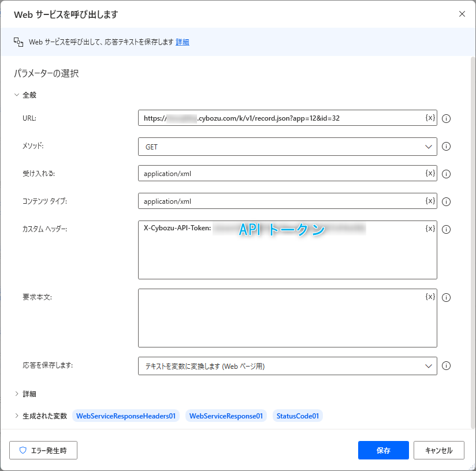Insert variable into the カスタム ヘッダー field
The height and width of the screenshot is (471, 476).
430,229
